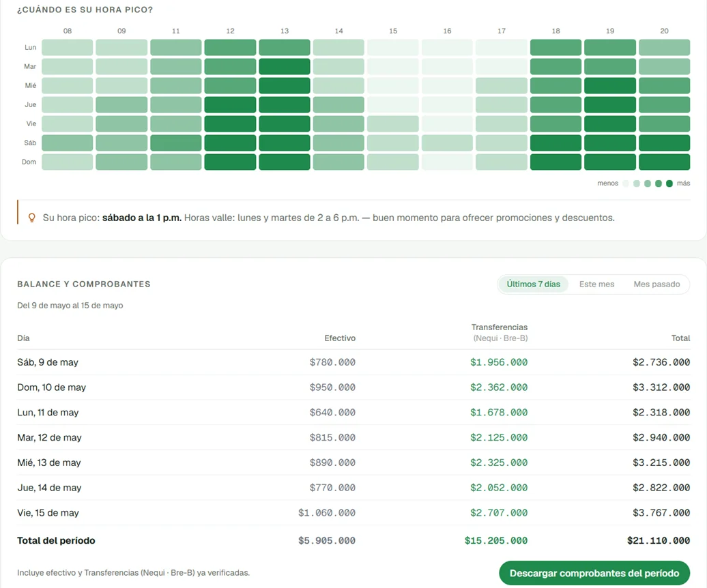Click the $770.000 cash amount
707x588 pixels.
tap(332, 488)
